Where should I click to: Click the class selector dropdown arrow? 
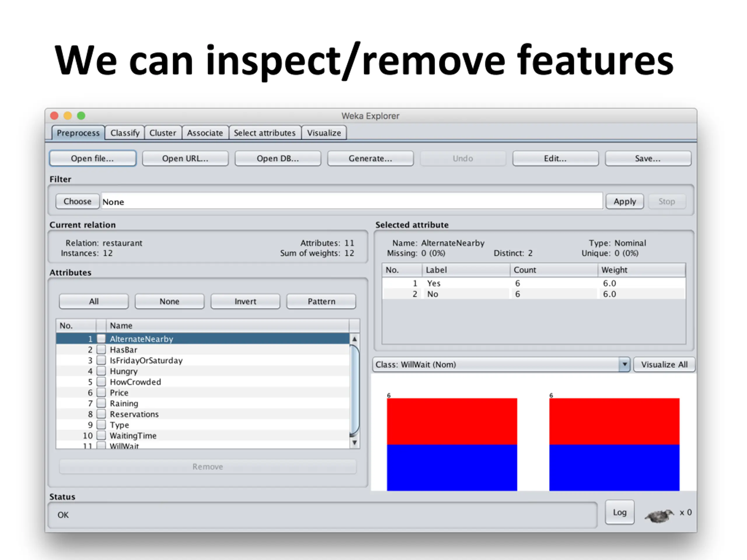(x=624, y=365)
